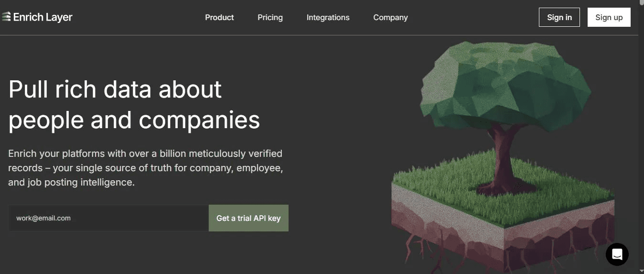Click the 'Pull rich data about' heading line
644x274 pixels.
coord(115,89)
